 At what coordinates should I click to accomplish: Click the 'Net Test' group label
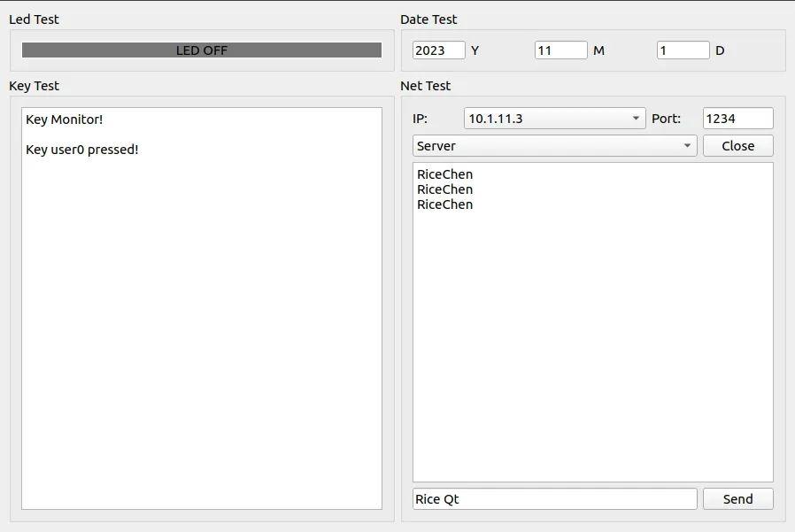click(425, 86)
